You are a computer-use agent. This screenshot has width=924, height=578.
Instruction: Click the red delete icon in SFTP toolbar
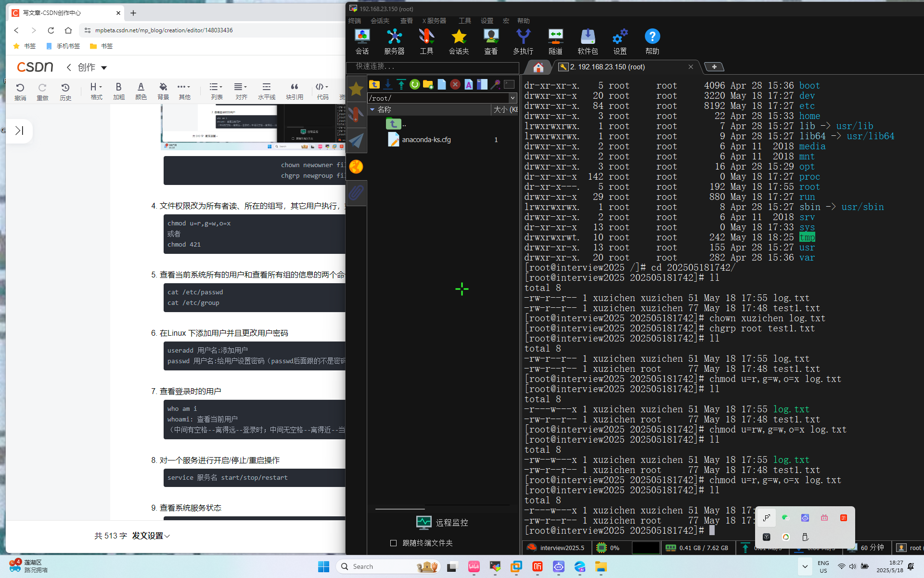coord(455,85)
